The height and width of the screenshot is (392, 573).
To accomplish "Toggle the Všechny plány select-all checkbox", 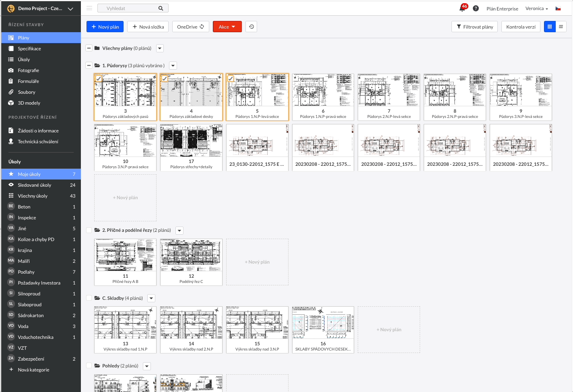I will pyautogui.click(x=89, y=48).
